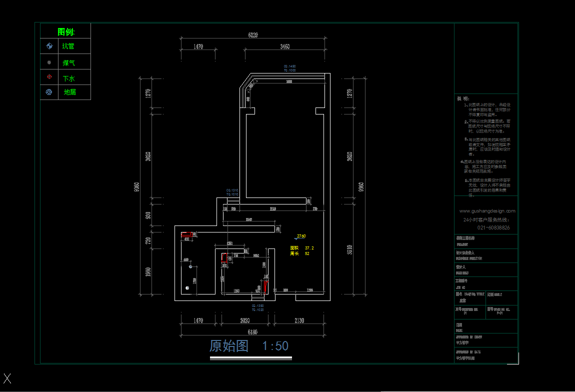
Task: Click the UCS X axis icon
Action: tap(7, 378)
